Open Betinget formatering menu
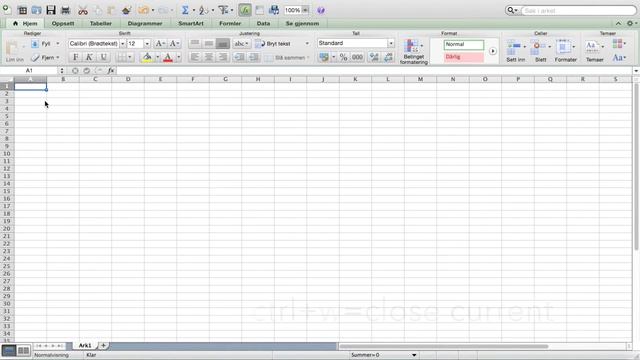This screenshot has height=360, width=640. click(x=413, y=51)
